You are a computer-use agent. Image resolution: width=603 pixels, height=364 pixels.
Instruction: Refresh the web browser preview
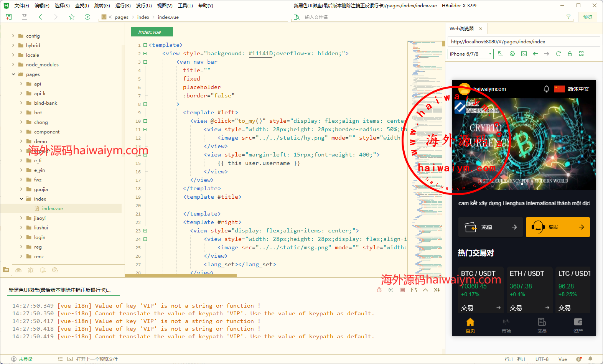(558, 54)
